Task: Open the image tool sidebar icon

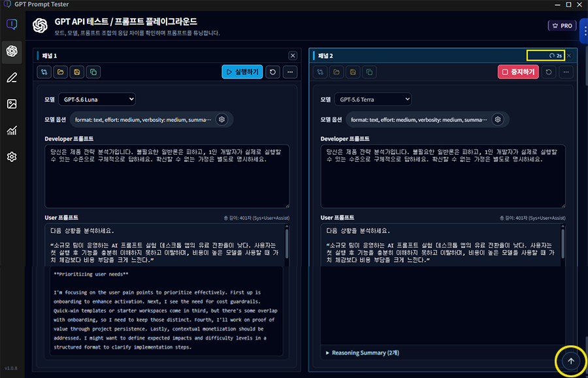Action: [12, 104]
